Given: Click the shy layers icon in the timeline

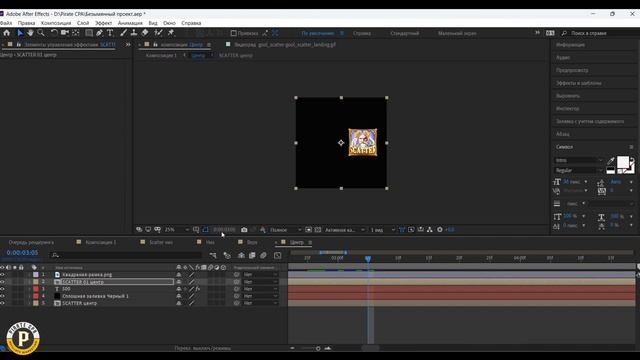Looking at the screenshot, I should click(241, 256).
